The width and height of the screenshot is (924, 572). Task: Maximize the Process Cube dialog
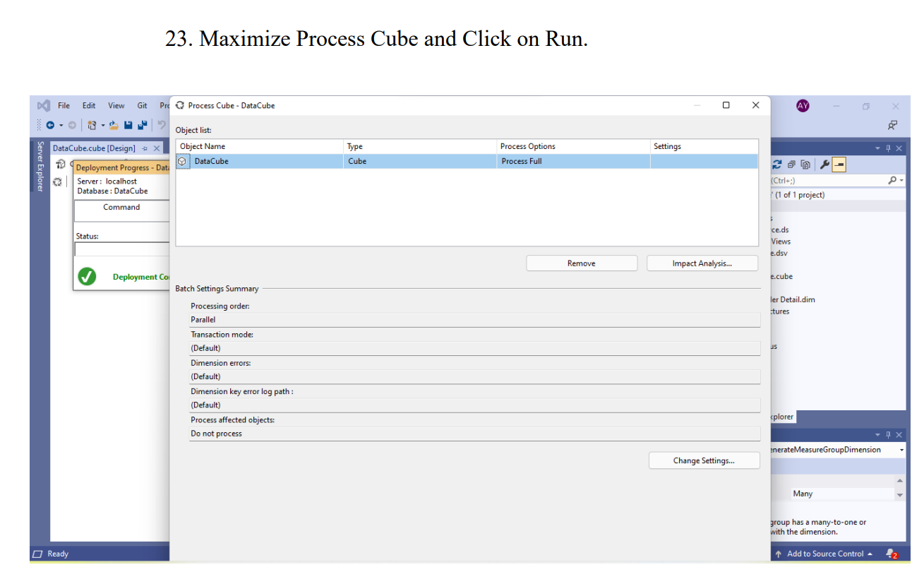[726, 105]
